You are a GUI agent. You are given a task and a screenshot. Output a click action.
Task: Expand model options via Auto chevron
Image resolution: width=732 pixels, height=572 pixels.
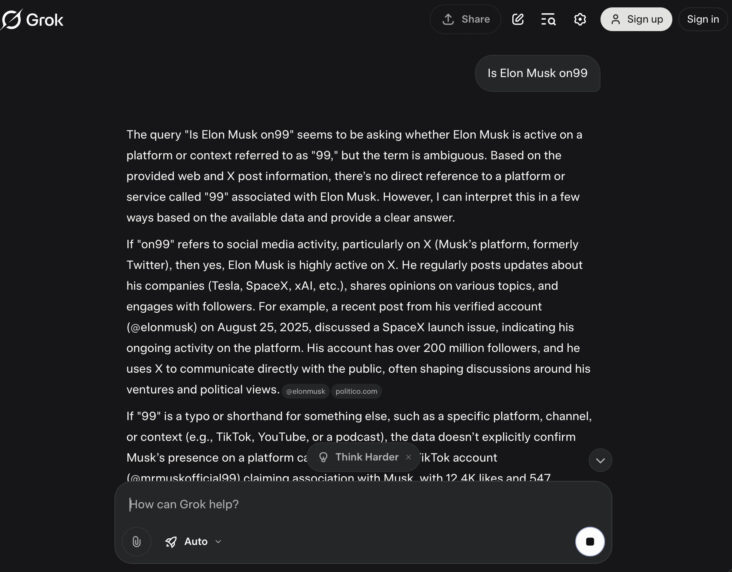click(x=219, y=541)
